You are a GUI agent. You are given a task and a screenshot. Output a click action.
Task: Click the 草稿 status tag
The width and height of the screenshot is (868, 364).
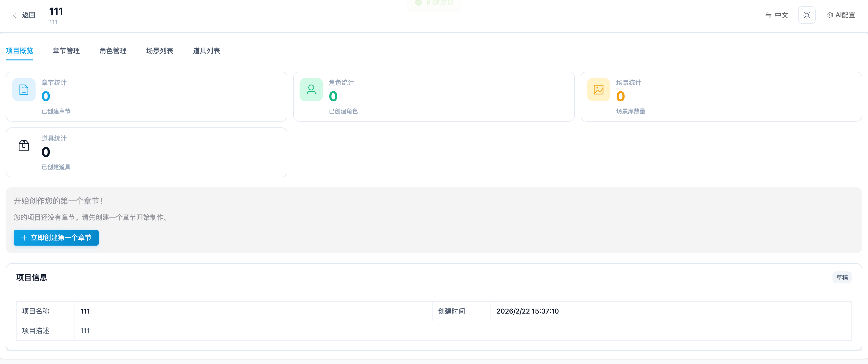[842, 277]
